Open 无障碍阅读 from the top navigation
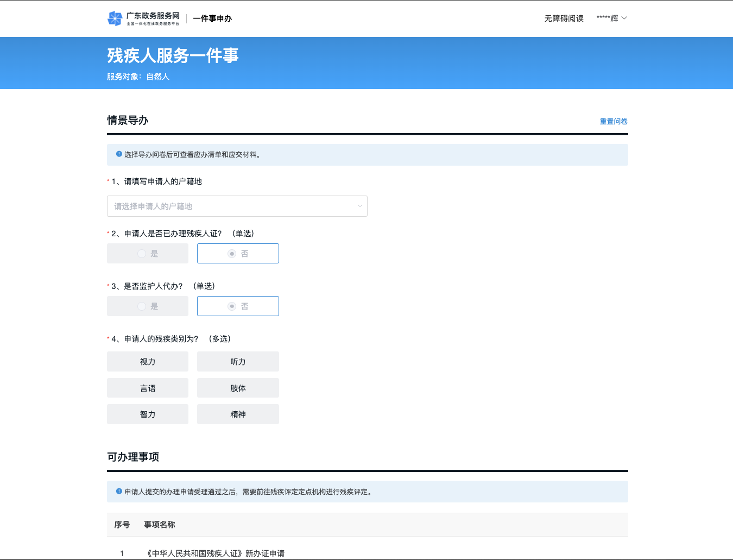 564,18
